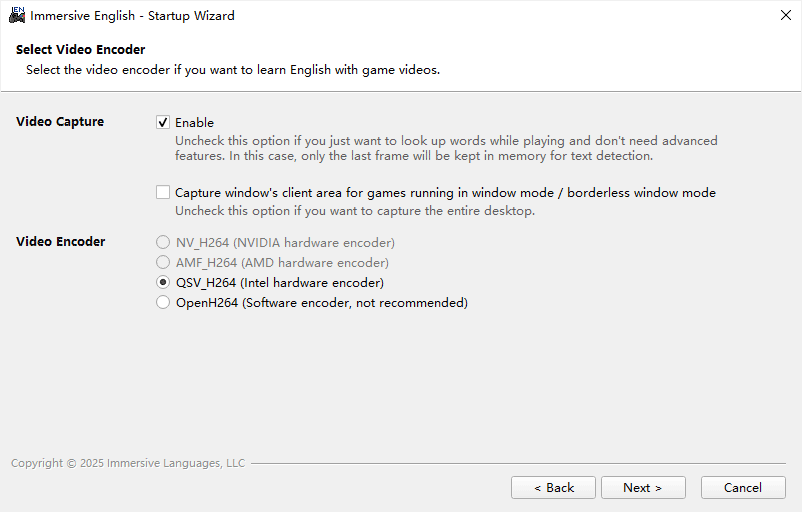Click the hint about capturing the entire desktop

click(x=355, y=211)
